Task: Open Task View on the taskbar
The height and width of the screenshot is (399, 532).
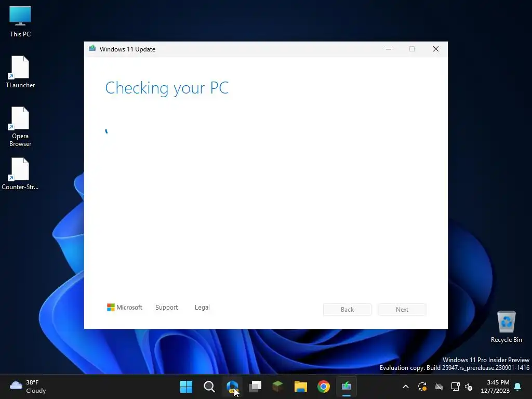Action: [255, 387]
